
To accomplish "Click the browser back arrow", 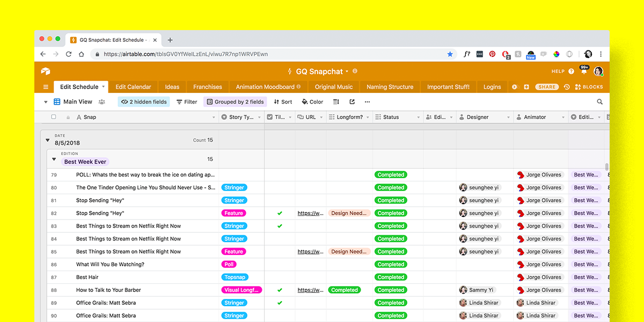I will tap(43, 54).
